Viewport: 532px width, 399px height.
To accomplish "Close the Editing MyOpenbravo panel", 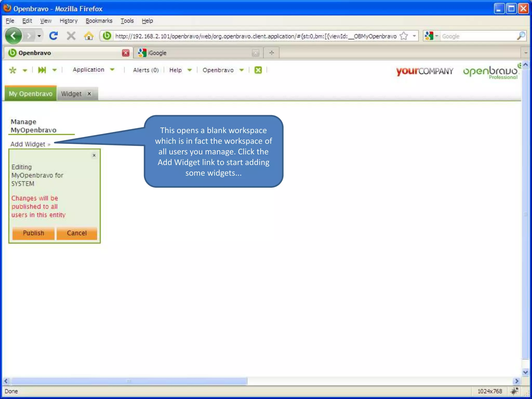I will point(94,155).
